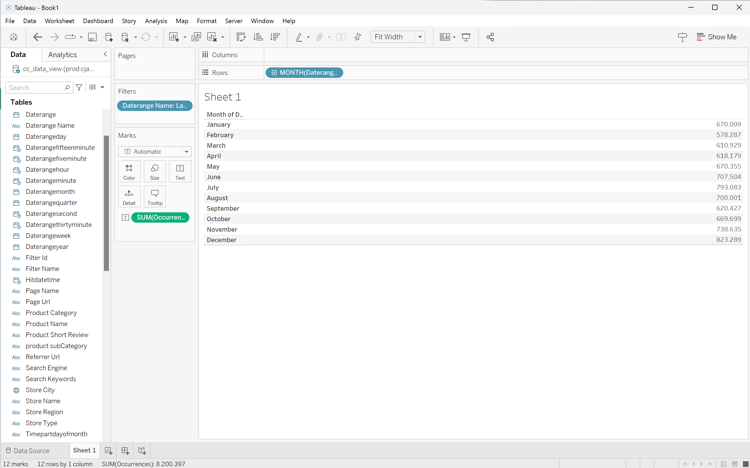
Task: Click the Month of D.. column header
Action: [225, 114]
